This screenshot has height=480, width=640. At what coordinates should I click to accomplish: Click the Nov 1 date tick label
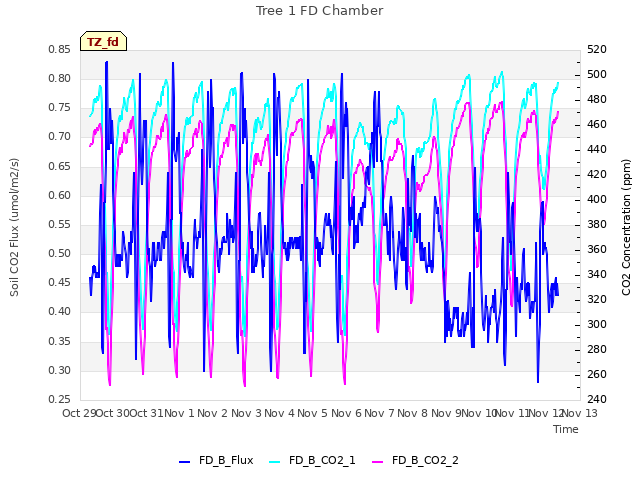[x=180, y=413]
